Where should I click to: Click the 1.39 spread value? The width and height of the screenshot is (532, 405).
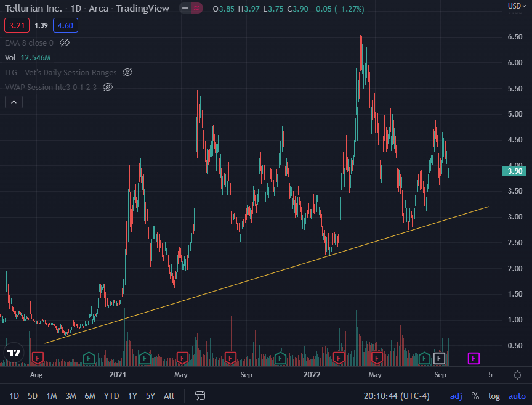[x=41, y=25]
